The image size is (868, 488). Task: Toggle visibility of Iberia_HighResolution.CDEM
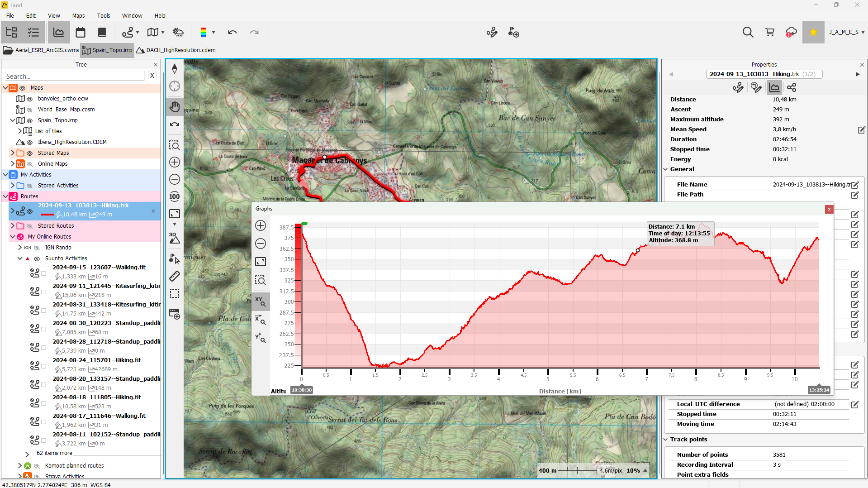click(x=30, y=142)
